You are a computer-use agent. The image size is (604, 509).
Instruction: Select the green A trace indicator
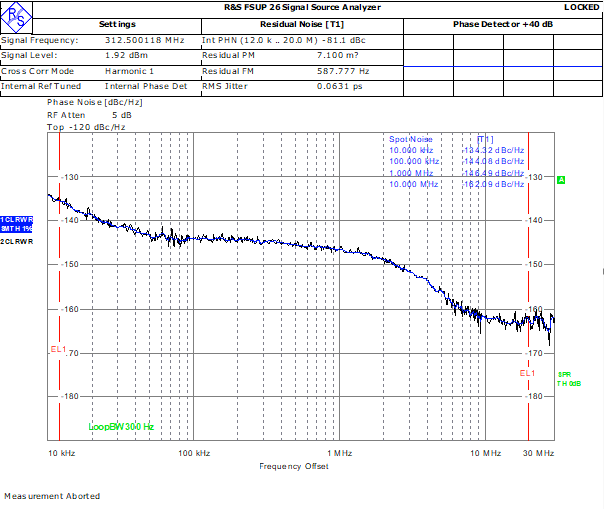point(561,180)
